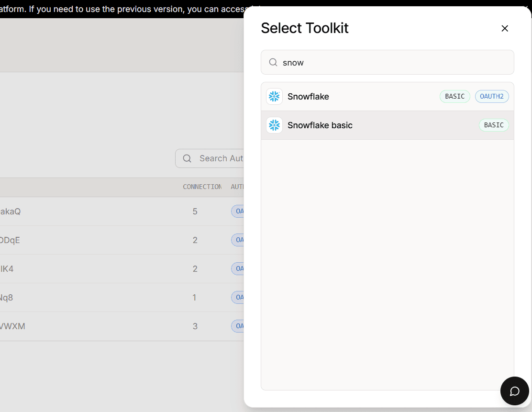Click the BASIC badge on Snowflake row

[454, 96]
